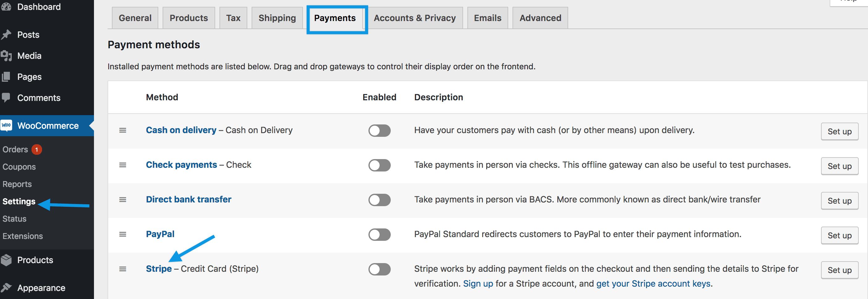
Task: Click the Dashboard gauge icon in sidebar
Action: click(x=6, y=7)
